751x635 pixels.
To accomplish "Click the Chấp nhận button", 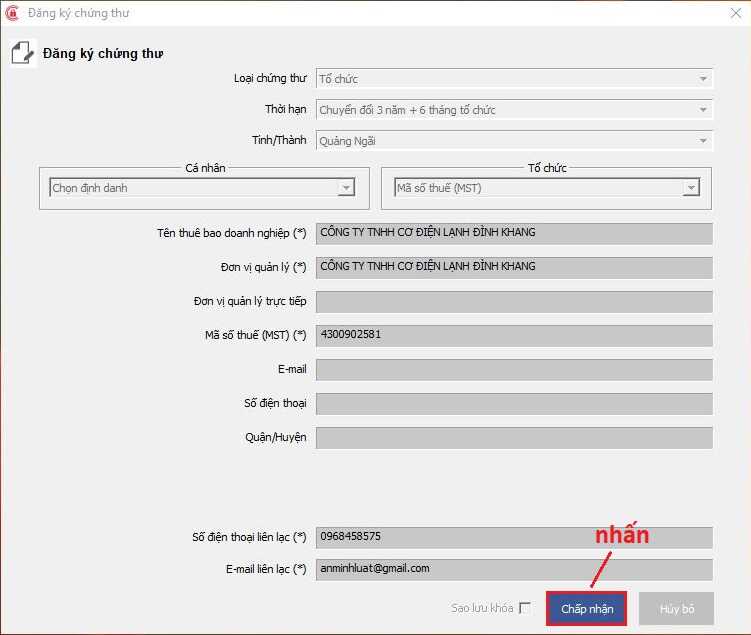I will coord(586,609).
